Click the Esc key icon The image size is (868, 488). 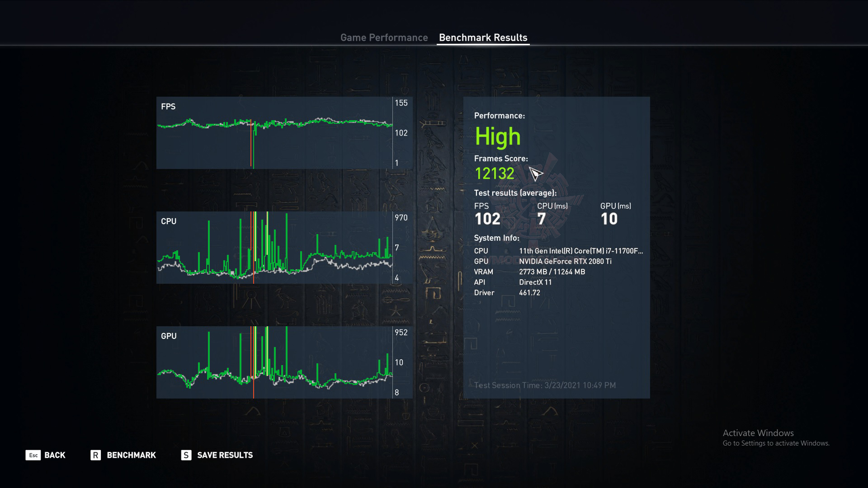[x=33, y=455]
